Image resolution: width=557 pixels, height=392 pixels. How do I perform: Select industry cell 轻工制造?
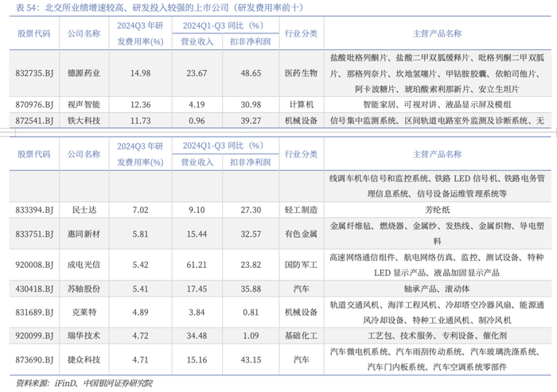tap(301, 210)
